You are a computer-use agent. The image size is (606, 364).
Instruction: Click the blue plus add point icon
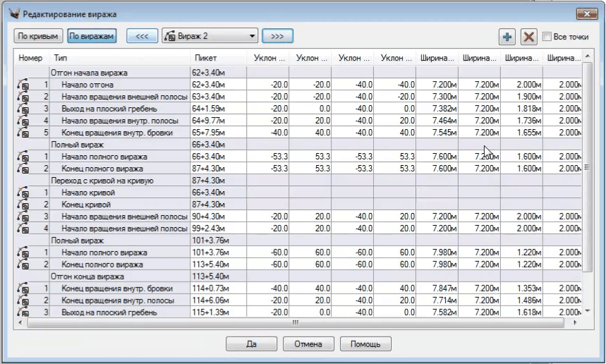pyautogui.click(x=507, y=36)
